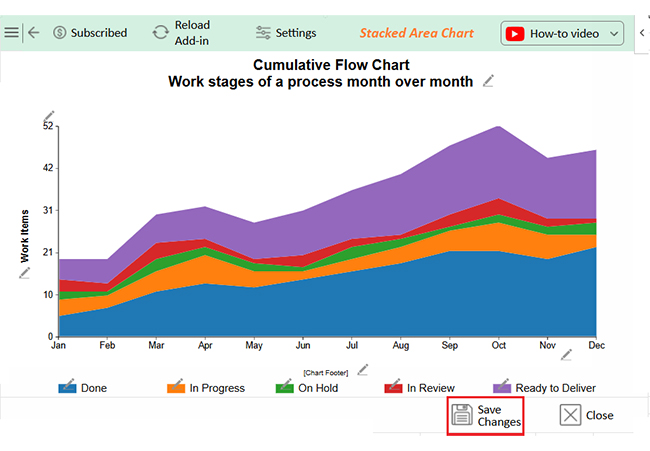Click the Done legend color swatch

click(x=68, y=387)
